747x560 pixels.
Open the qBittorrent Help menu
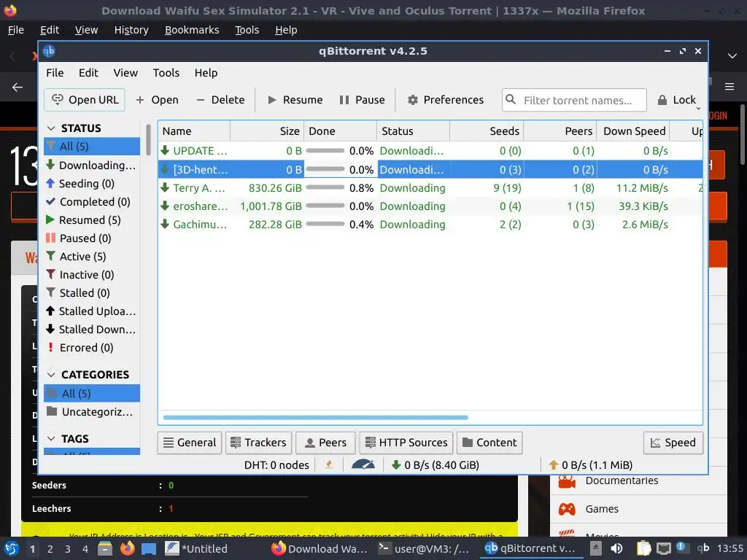click(x=206, y=73)
